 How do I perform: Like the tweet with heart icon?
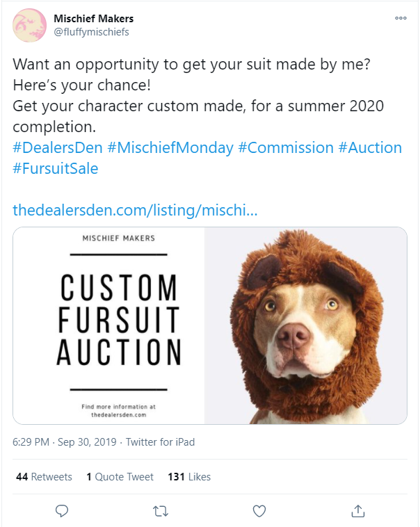[x=259, y=511]
